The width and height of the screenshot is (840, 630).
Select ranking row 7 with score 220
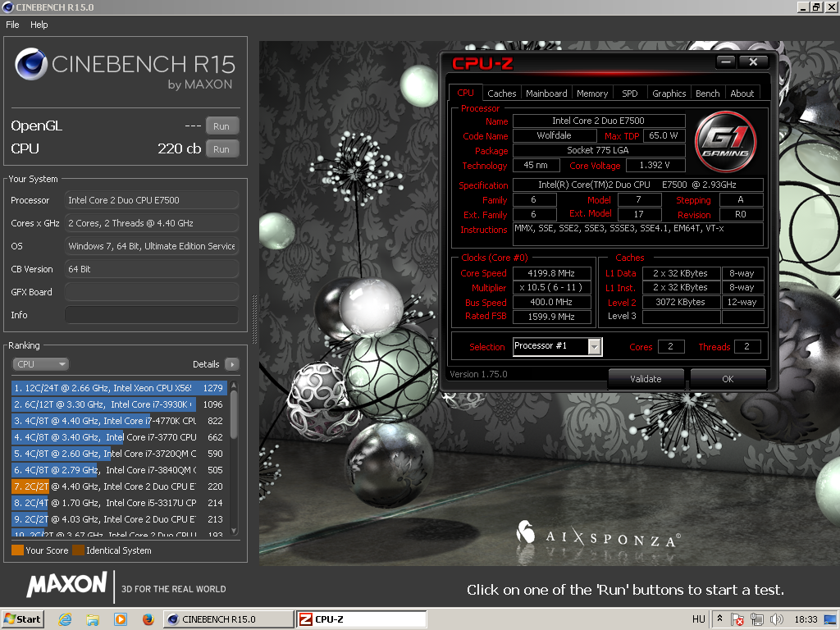click(119, 486)
